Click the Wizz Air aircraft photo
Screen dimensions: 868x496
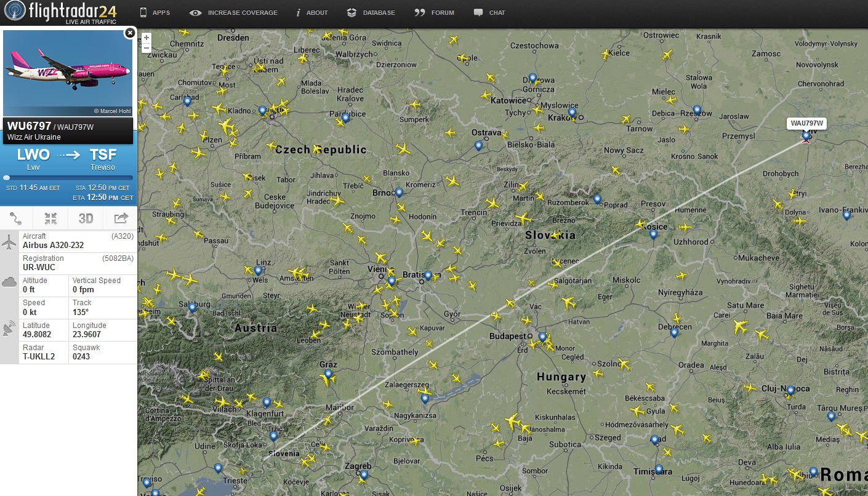[68, 73]
